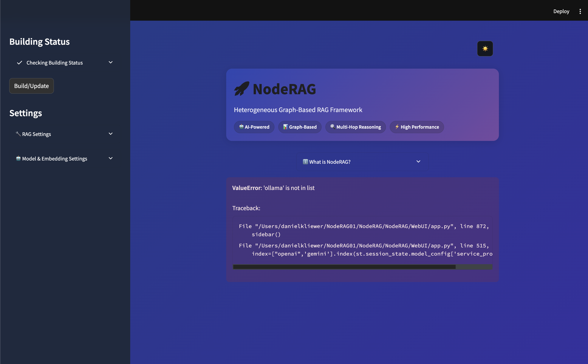Image resolution: width=588 pixels, height=364 pixels.
Task: Click the robot icon beside Model & Embedding Settings
Action: point(18,158)
